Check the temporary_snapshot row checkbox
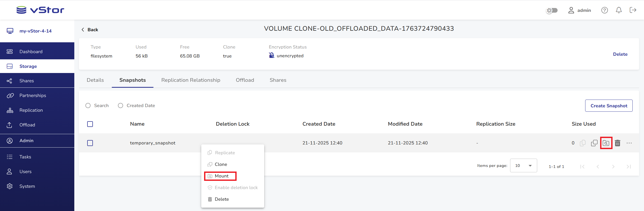This screenshot has width=644, height=211. pos(90,143)
